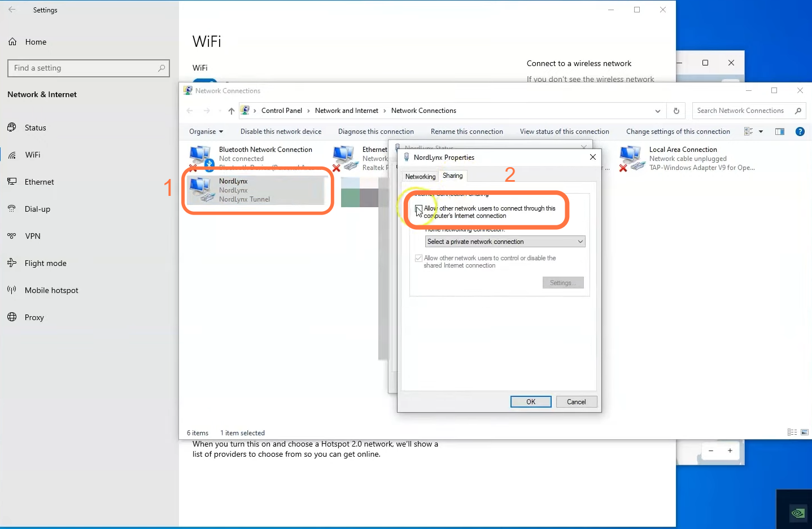
Task: Select Local Area Connection adapter
Action: pyautogui.click(x=687, y=158)
